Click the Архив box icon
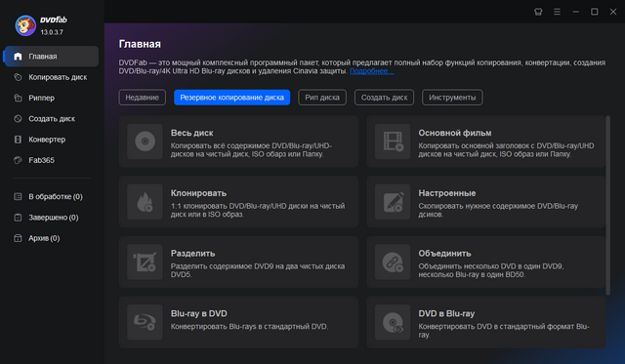 coord(18,238)
